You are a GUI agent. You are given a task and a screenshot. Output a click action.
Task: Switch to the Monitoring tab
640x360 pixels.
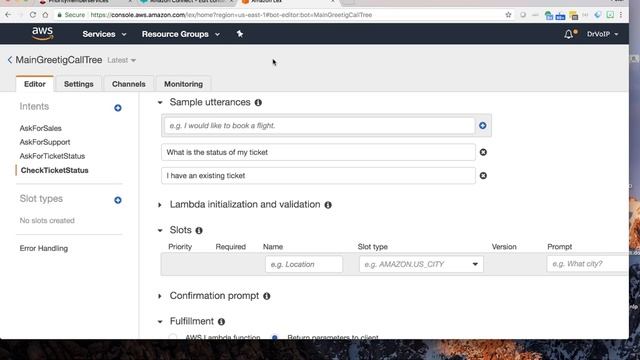click(x=183, y=84)
